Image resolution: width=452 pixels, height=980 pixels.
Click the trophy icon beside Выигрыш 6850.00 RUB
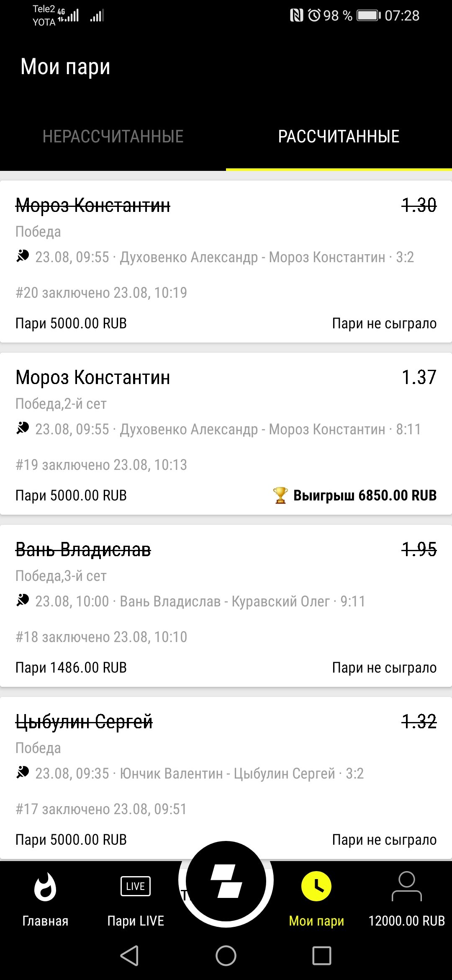[x=280, y=495]
